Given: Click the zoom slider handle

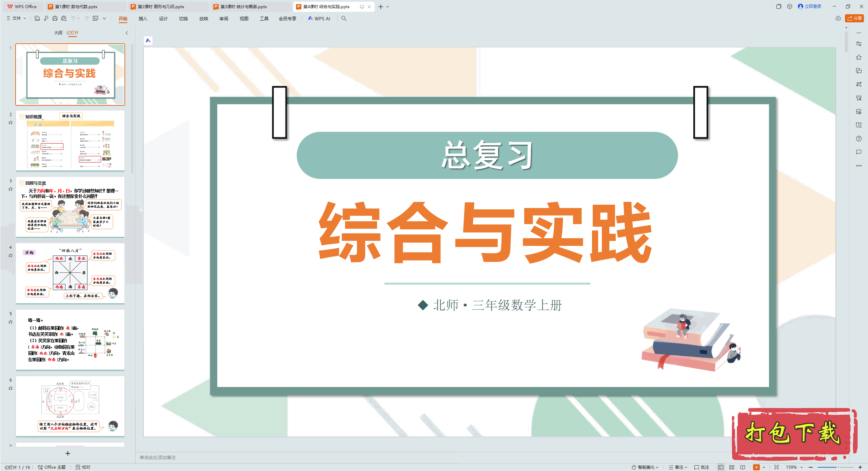Looking at the screenshot, I should (838, 467).
